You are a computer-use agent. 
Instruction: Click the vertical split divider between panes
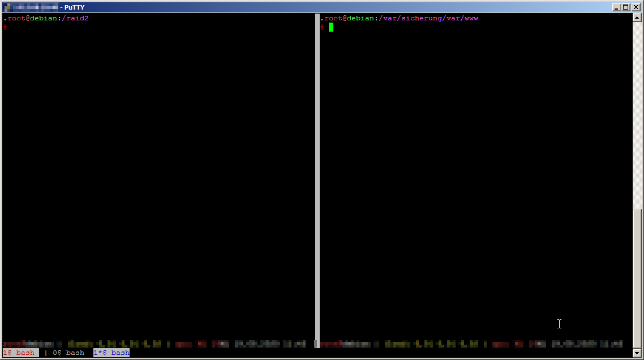click(x=317, y=170)
